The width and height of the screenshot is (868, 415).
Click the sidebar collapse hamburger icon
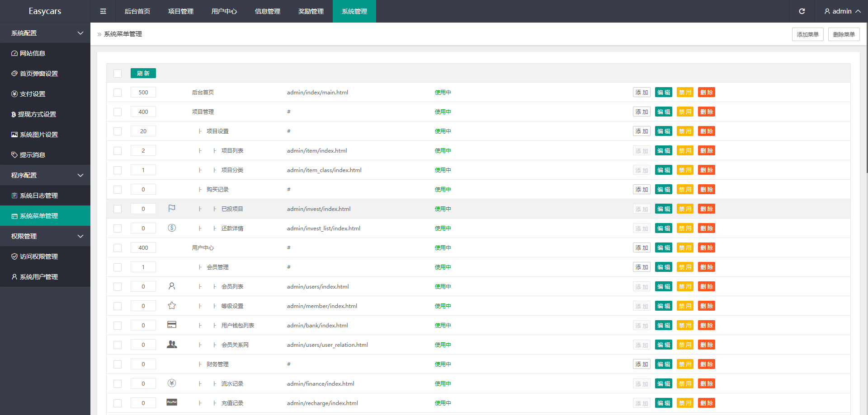tap(103, 11)
